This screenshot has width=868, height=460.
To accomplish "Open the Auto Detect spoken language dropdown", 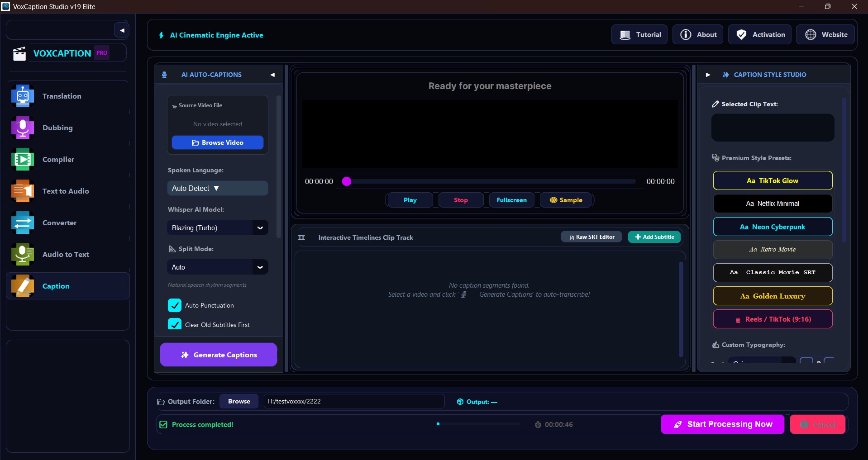I will [x=218, y=188].
